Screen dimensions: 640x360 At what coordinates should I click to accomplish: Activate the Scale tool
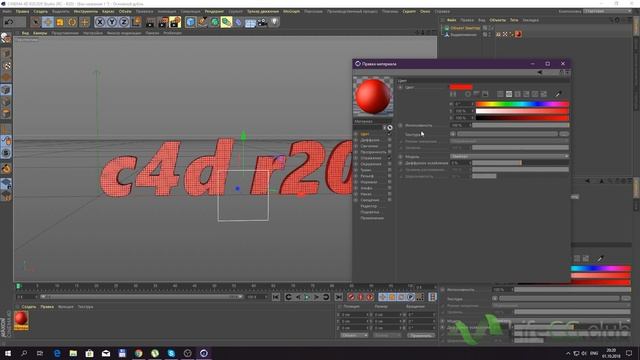60,22
